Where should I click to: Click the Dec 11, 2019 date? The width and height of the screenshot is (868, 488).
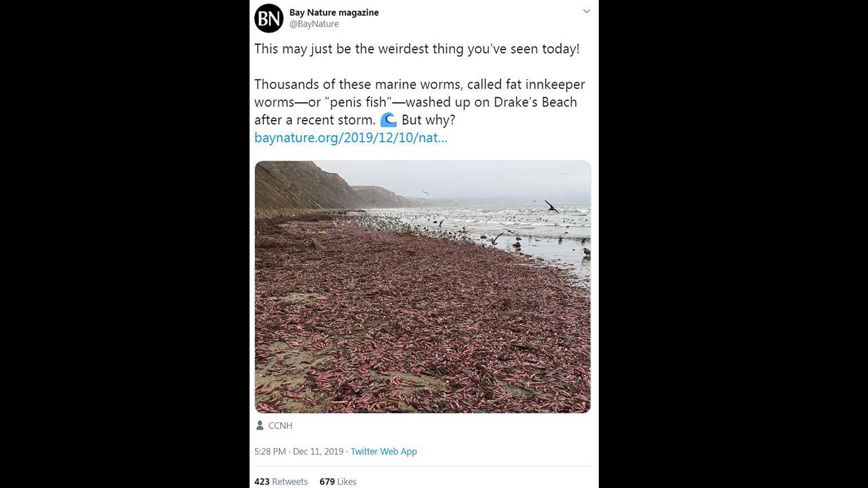[318, 451]
